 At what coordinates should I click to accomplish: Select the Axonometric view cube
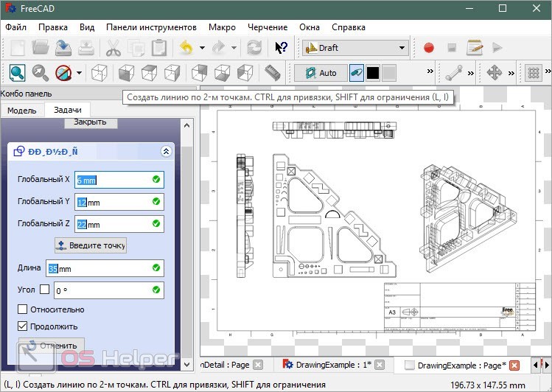pos(99,73)
